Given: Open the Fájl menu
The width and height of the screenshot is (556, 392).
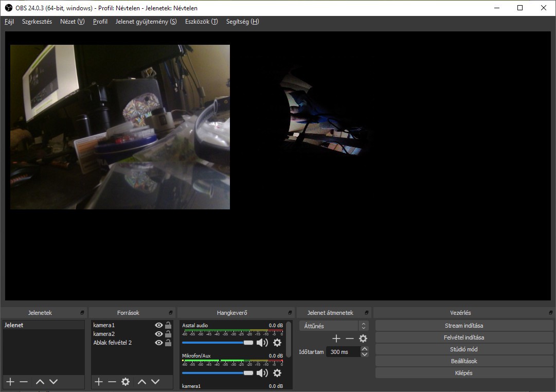Looking at the screenshot, I should click(9, 22).
